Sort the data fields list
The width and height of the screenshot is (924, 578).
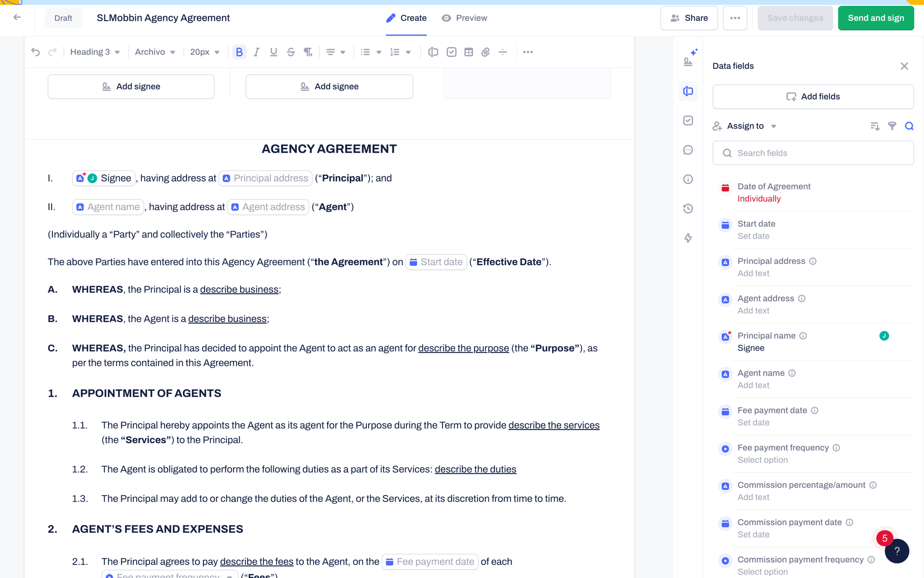tap(875, 126)
